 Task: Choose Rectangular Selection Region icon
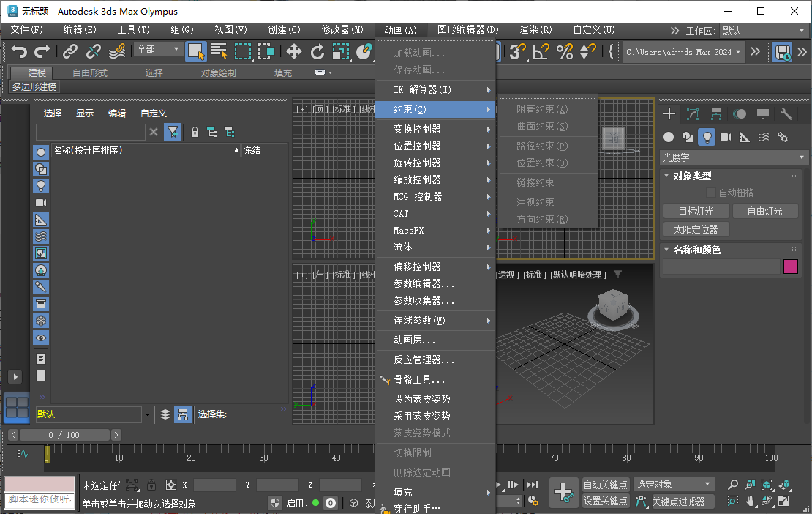(243, 51)
